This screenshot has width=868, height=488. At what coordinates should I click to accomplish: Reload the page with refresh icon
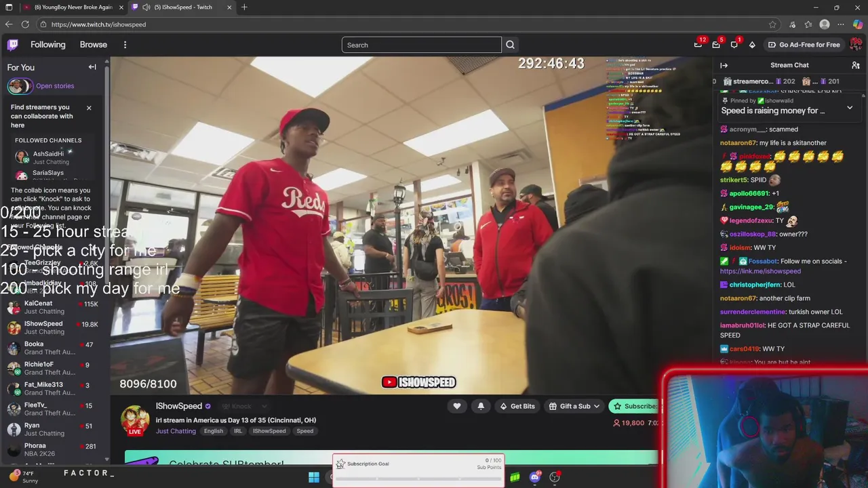[x=25, y=24]
